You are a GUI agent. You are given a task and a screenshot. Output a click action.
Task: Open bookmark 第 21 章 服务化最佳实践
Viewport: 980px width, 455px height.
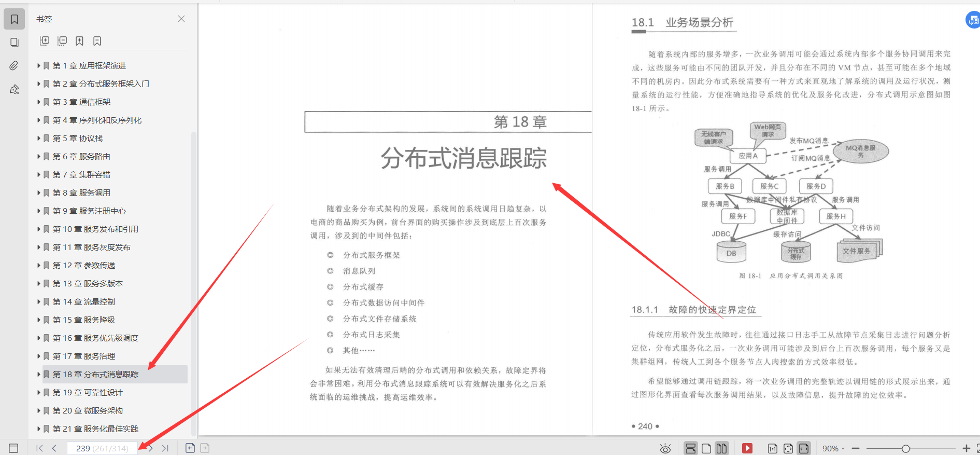coord(95,429)
